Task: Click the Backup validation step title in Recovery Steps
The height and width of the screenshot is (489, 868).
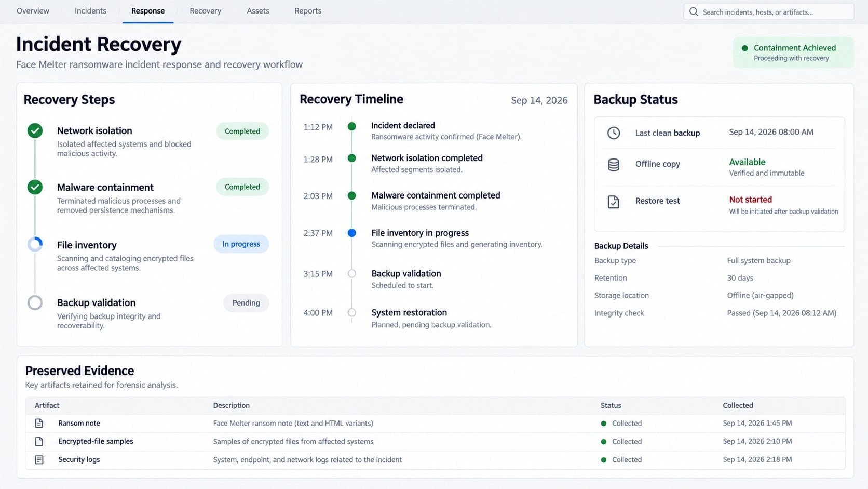Action: [x=96, y=302]
